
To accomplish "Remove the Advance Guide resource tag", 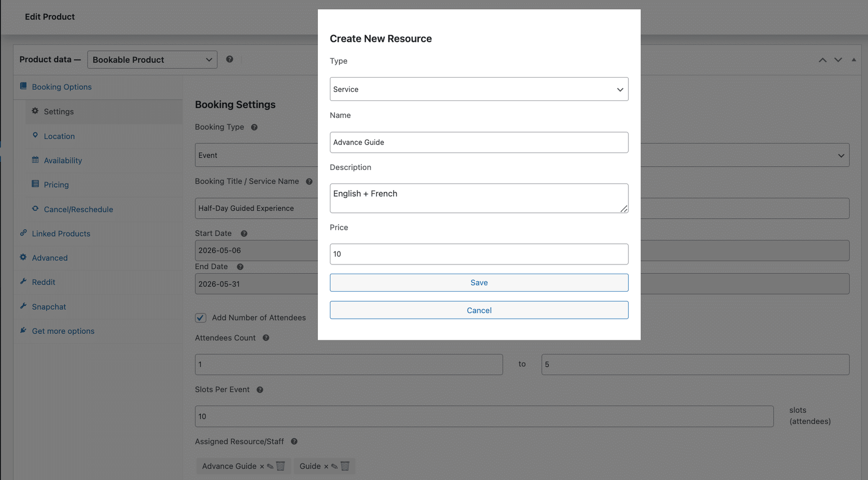I will 261,466.
